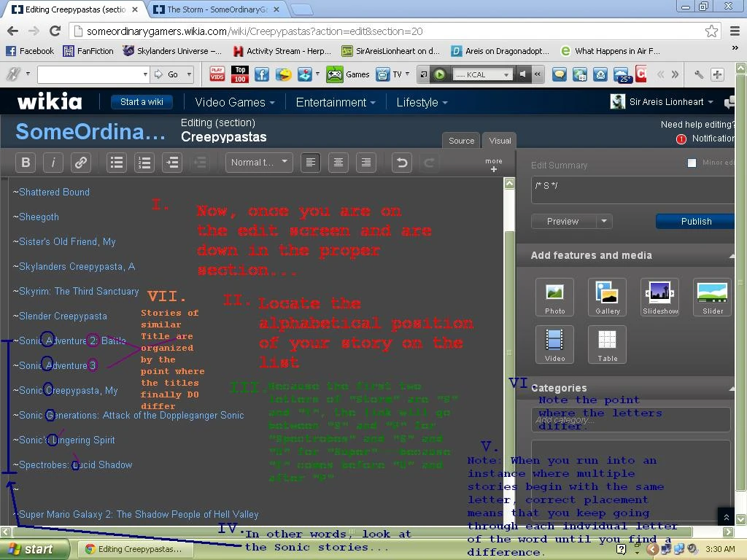747x560 pixels.
Task: Create a numbered list
Action: pos(144,163)
